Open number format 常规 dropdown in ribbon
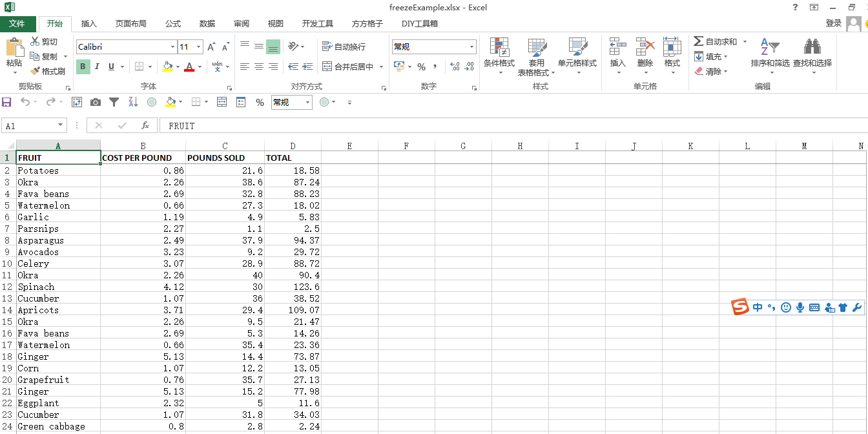Screen dimensions: 868x434 [x=472, y=46]
